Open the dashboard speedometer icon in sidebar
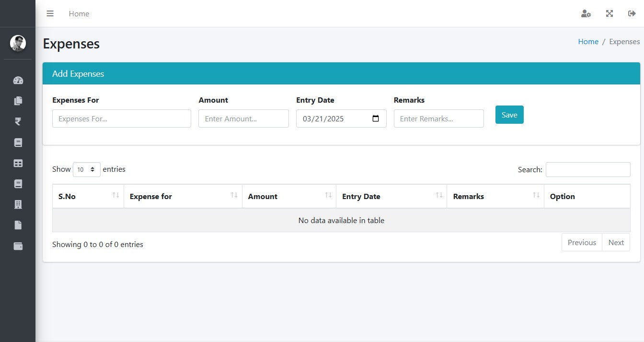 point(18,80)
